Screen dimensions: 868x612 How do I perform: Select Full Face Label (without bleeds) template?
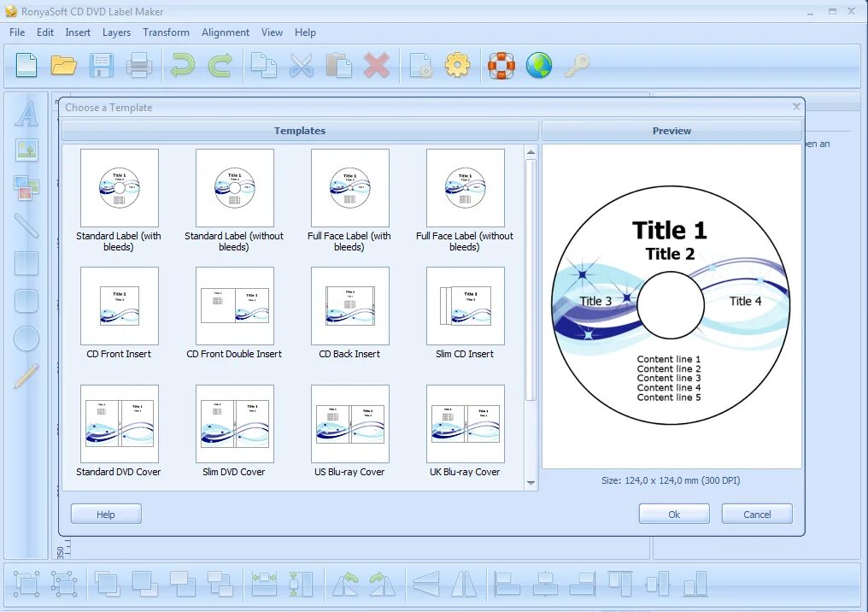click(x=465, y=201)
